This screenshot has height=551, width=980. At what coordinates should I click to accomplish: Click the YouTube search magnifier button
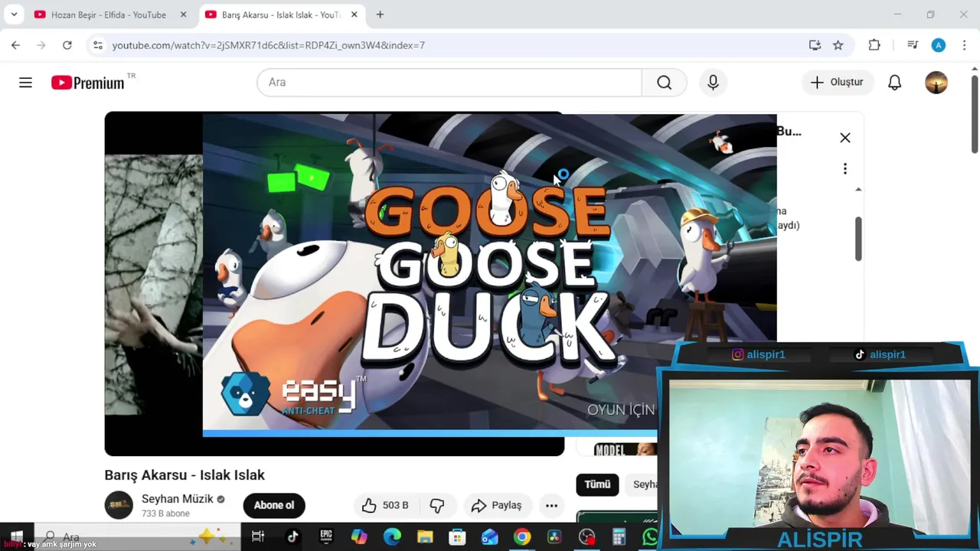tap(664, 82)
